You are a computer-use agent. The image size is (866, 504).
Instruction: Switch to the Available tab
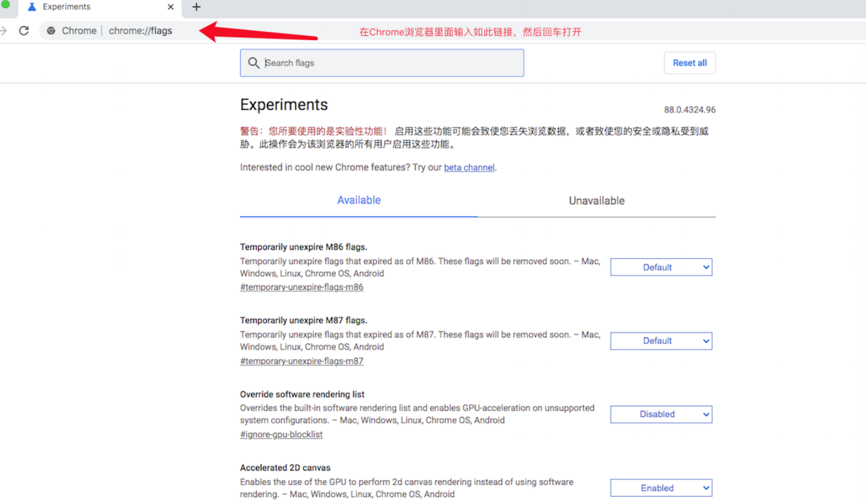tap(359, 200)
